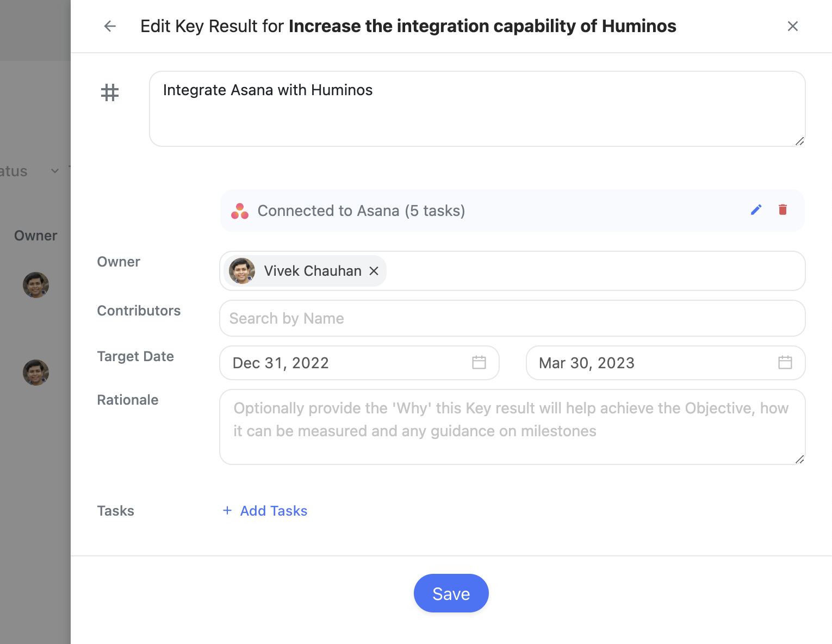Click the Owner column header in background page
Viewport: 832px width, 644px height.
coord(35,236)
